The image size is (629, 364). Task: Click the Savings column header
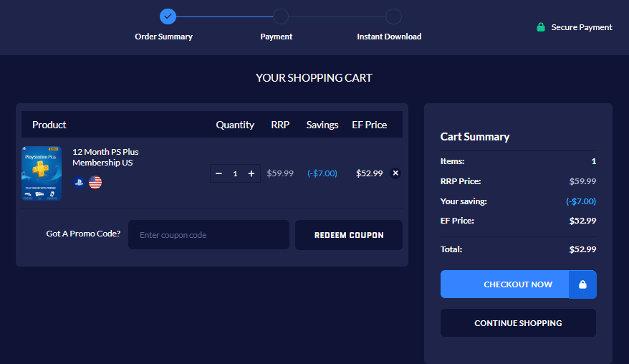pos(322,125)
